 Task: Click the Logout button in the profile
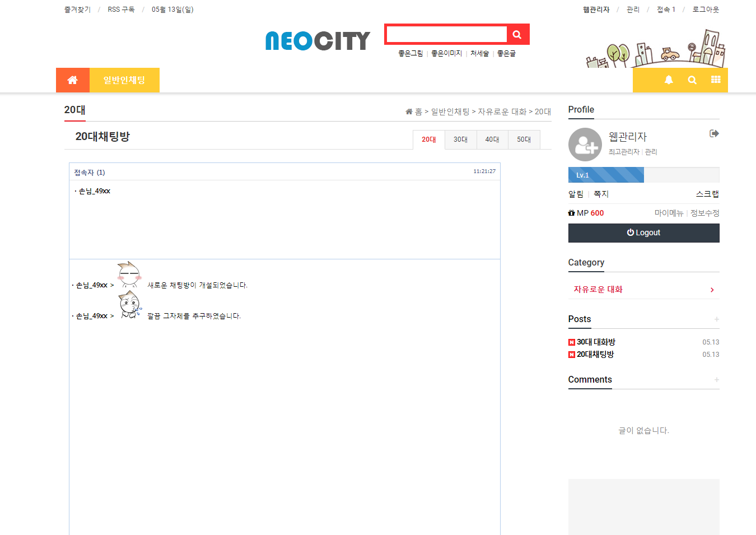click(644, 233)
